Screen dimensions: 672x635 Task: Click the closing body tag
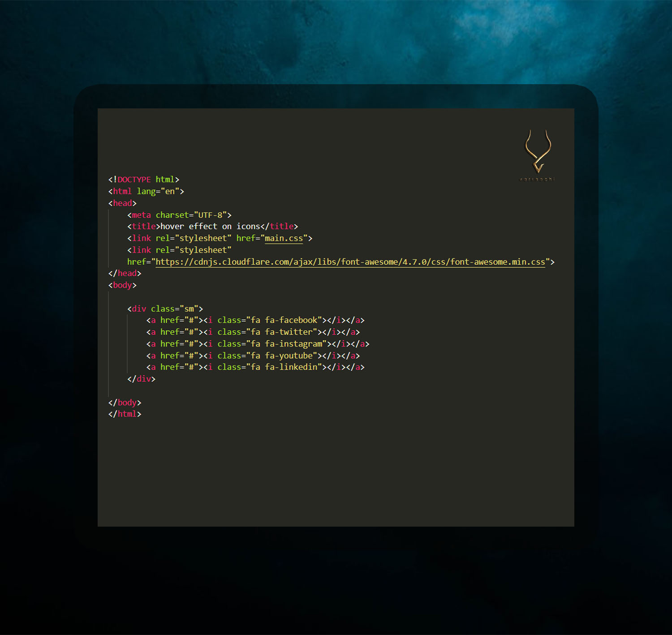point(125,402)
